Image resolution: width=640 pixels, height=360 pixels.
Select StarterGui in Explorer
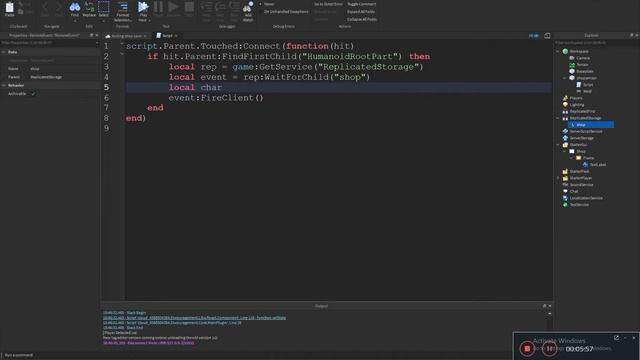[x=578, y=144]
